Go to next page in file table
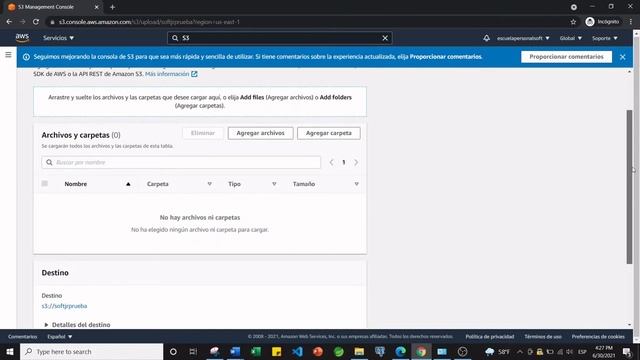Viewport: 640px width, 360px height. (x=356, y=162)
